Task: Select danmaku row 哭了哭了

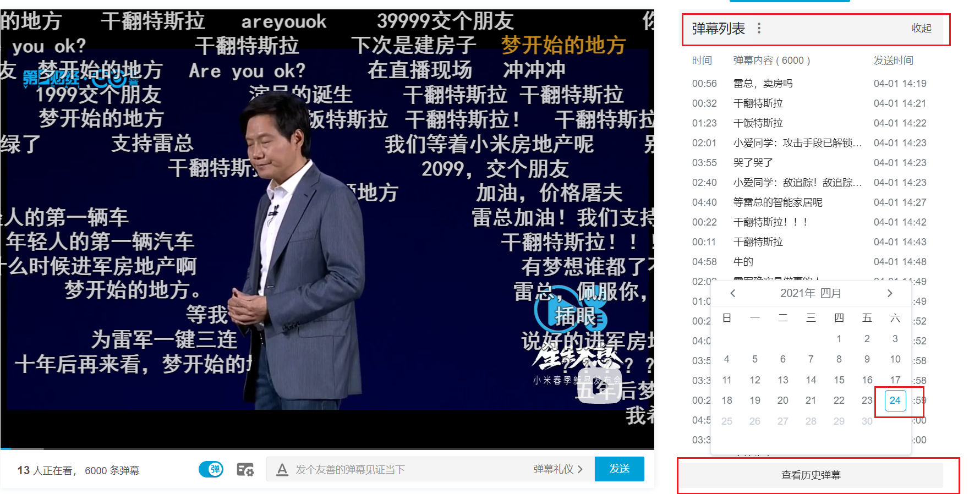Action: click(811, 163)
